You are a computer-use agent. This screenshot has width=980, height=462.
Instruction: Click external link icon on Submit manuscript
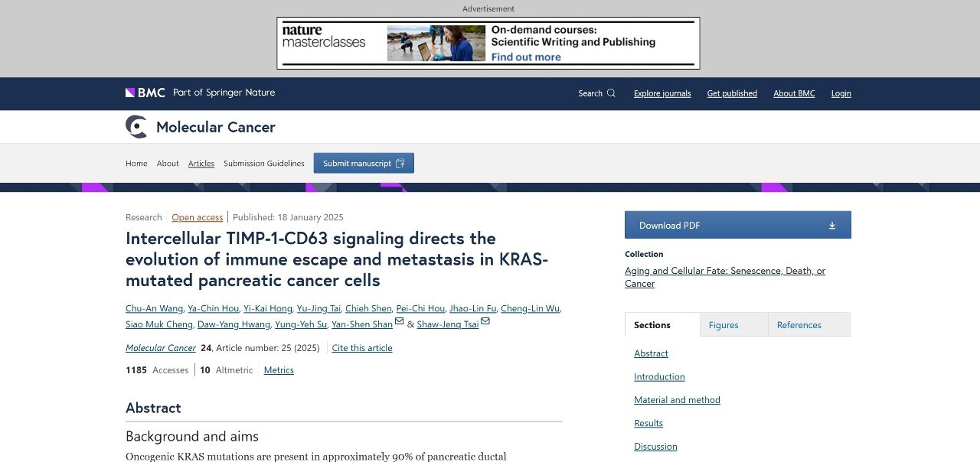pos(400,163)
